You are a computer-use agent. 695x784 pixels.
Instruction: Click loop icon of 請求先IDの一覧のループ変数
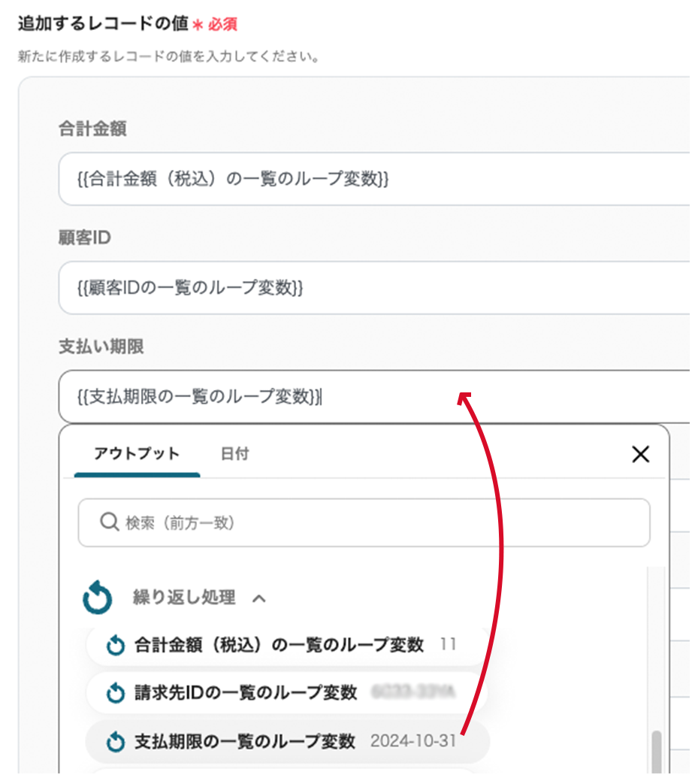click(x=115, y=693)
